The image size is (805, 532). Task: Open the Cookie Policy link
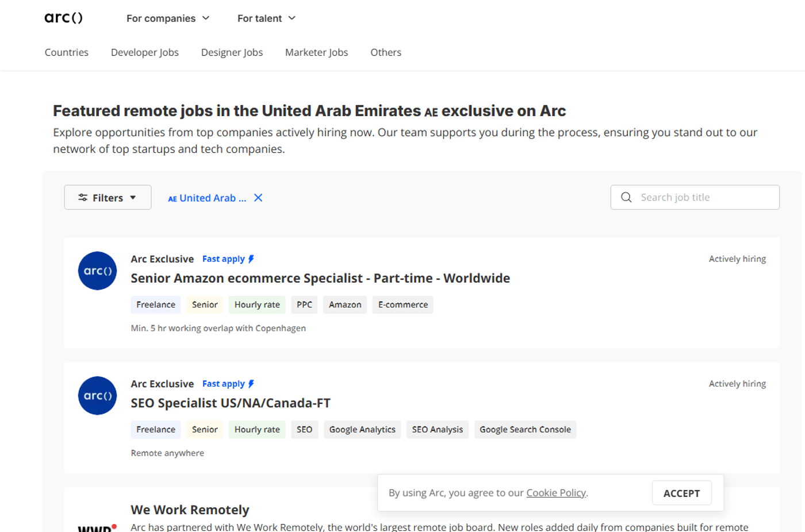click(x=556, y=493)
